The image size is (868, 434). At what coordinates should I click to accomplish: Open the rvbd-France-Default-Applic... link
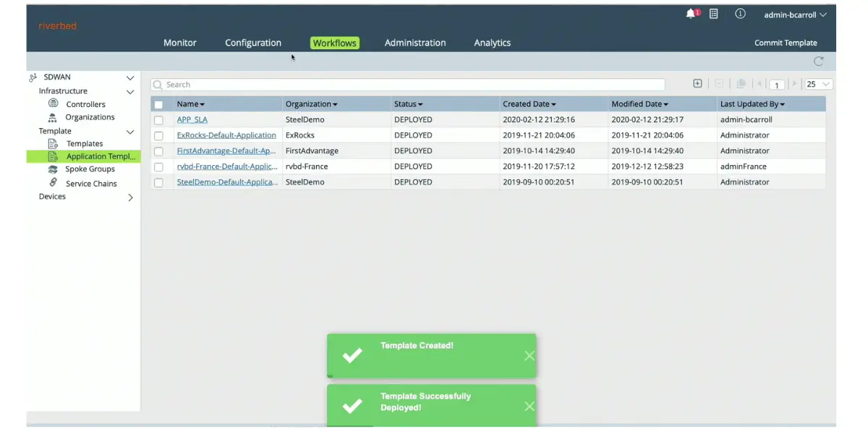pos(227,166)
